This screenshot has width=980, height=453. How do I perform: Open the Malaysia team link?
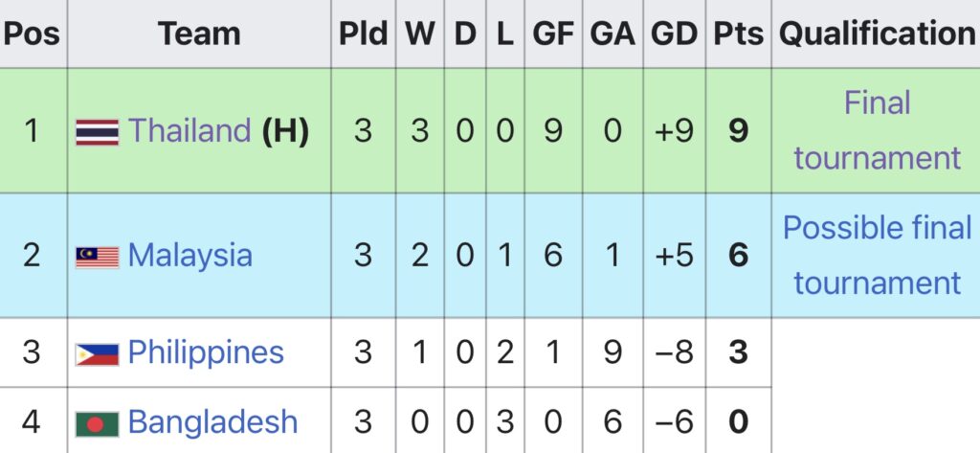coord(189,256)
